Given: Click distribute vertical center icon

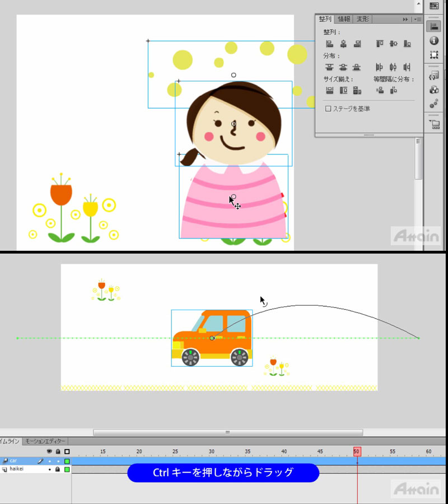Looking at the screenshot, I should tap(343, 67).
